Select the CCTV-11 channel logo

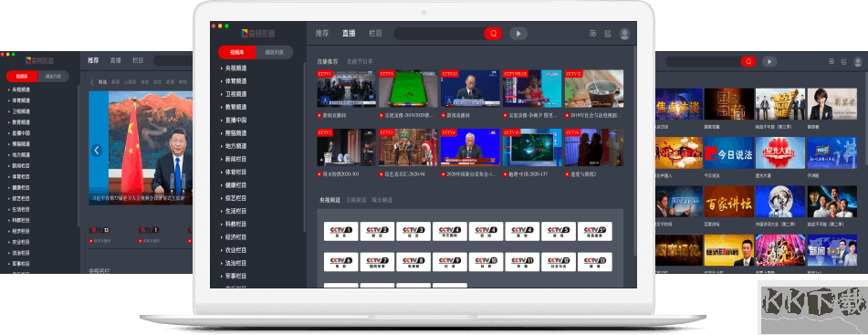click(522, 262)
